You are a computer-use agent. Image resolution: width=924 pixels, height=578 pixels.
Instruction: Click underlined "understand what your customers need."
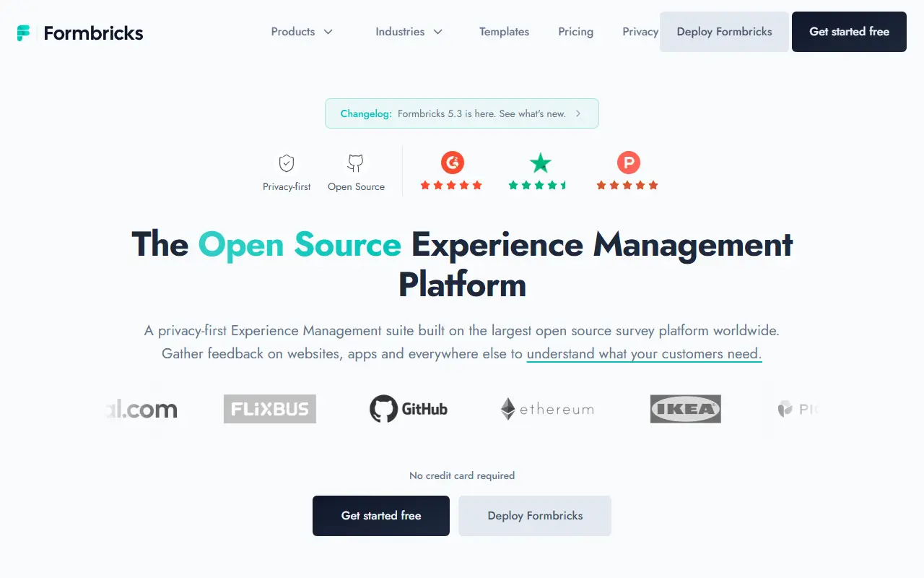click(x=644, y=354)
